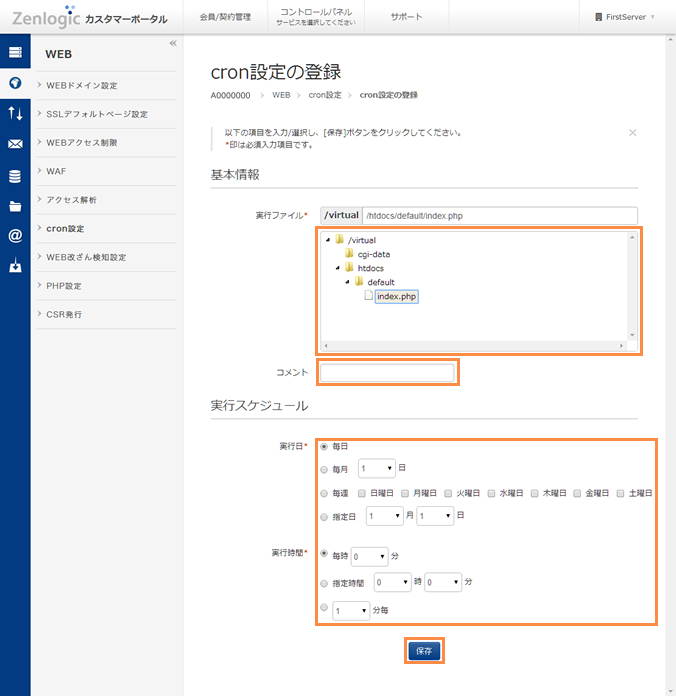Open the database stack icon in the rail
The image size is (676, 696).
15,176
